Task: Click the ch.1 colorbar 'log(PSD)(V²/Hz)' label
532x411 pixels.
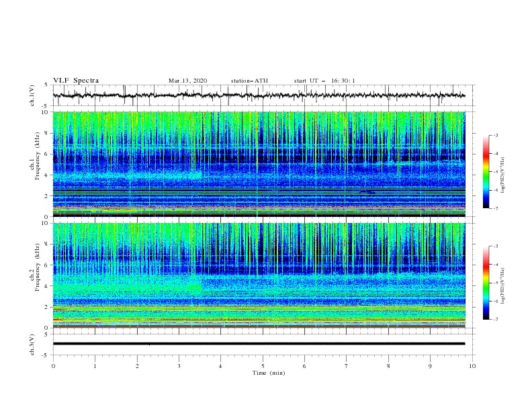Action: (503, 175)
